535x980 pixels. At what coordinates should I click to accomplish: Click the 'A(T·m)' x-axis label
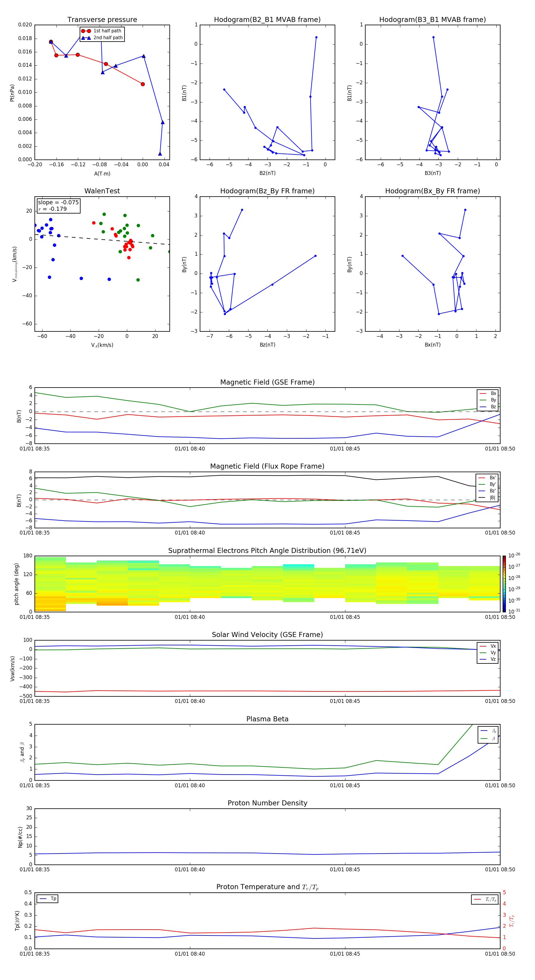102,174
